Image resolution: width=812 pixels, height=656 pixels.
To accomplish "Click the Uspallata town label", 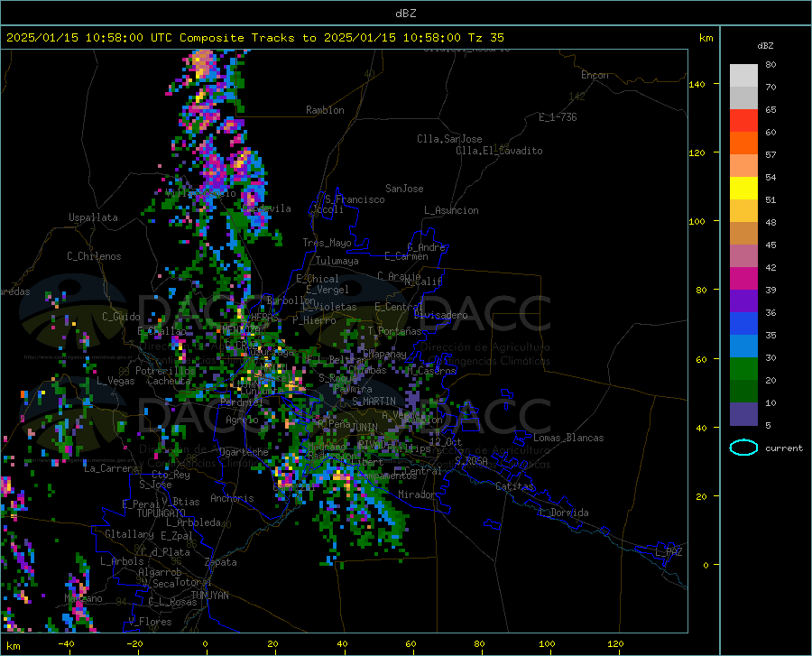I will point(93,217).
